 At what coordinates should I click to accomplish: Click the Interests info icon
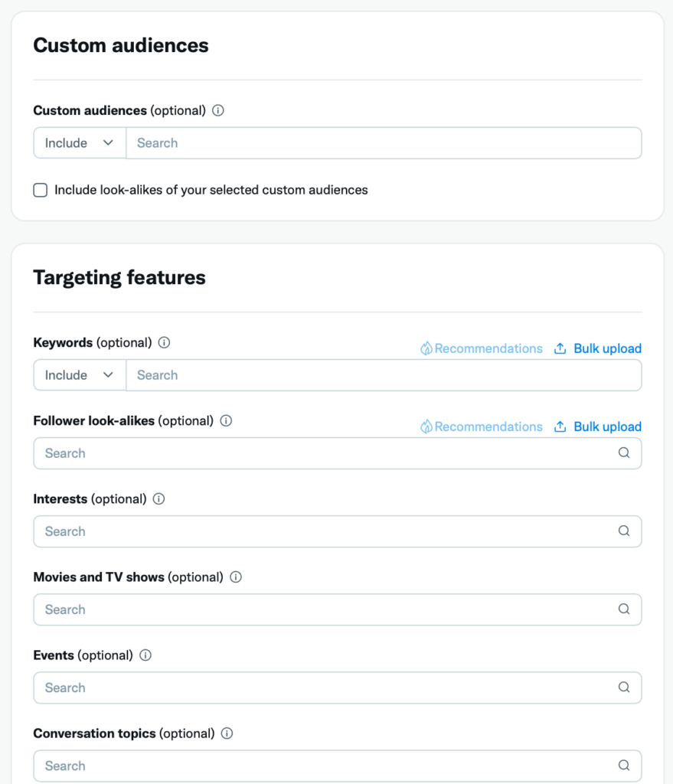pos(158,498)
